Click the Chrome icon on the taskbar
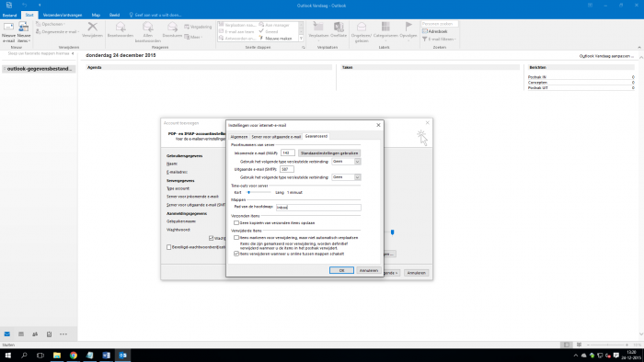 coord(73,356)
